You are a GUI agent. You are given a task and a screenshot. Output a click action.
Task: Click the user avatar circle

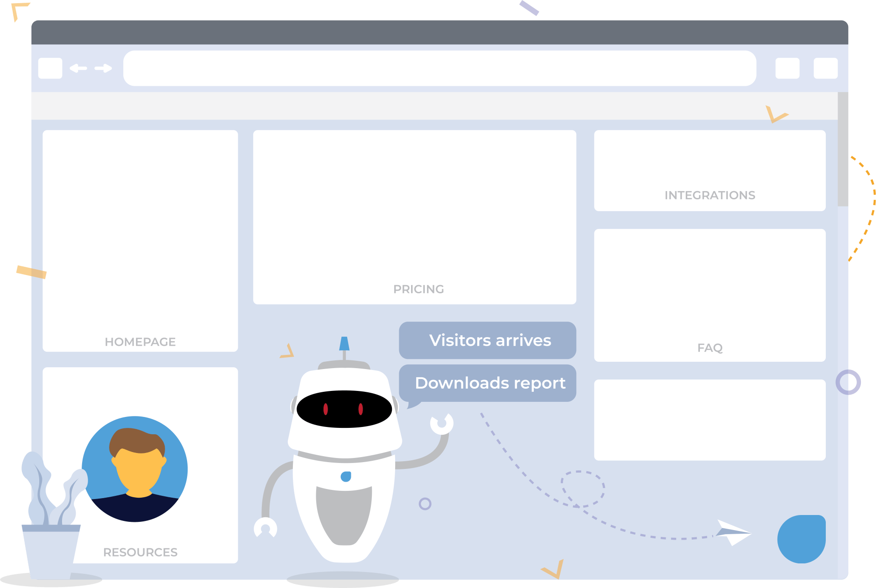click(x=135, y=468)
